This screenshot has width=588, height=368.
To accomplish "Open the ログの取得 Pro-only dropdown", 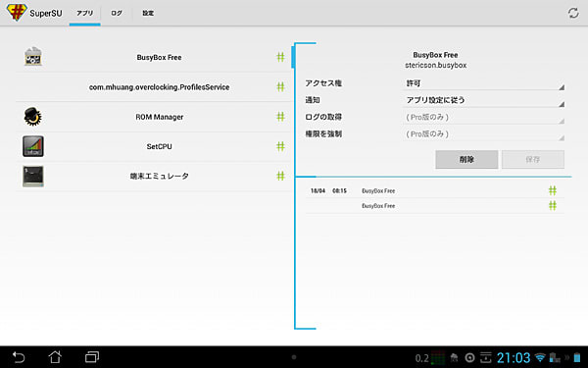I will coord(484,117).
